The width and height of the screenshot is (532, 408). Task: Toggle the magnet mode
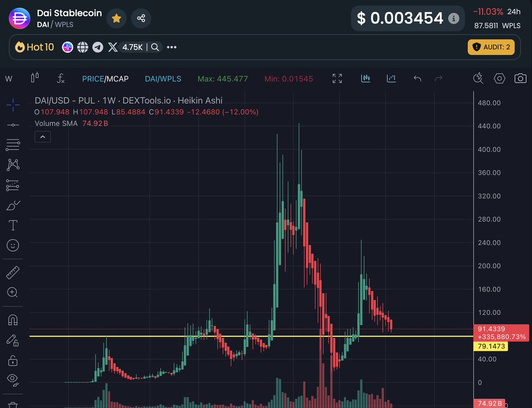13,319
